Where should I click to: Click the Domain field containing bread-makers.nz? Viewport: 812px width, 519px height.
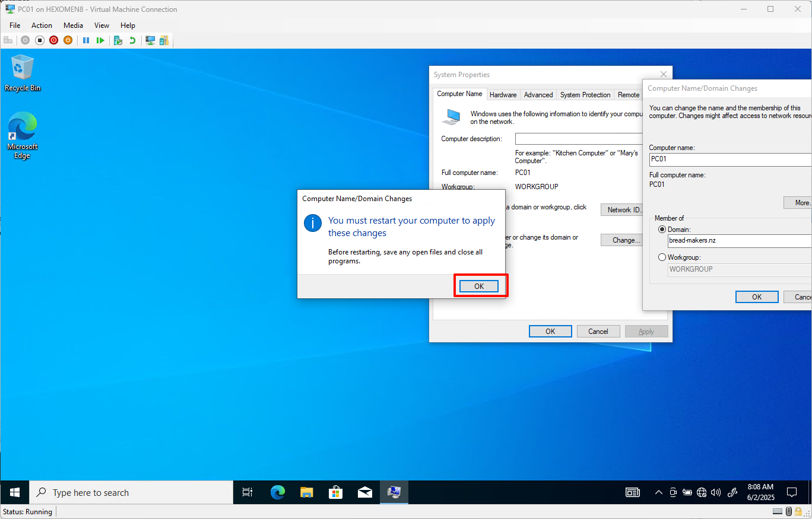[740, 241]
